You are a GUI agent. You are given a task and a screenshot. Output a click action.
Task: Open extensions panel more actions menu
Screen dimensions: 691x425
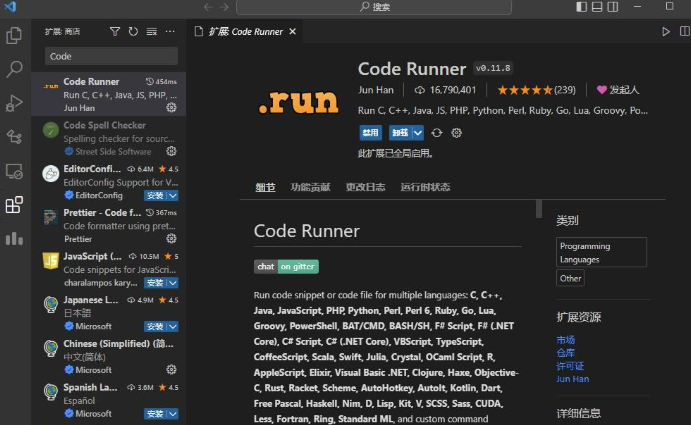(170, 31)
